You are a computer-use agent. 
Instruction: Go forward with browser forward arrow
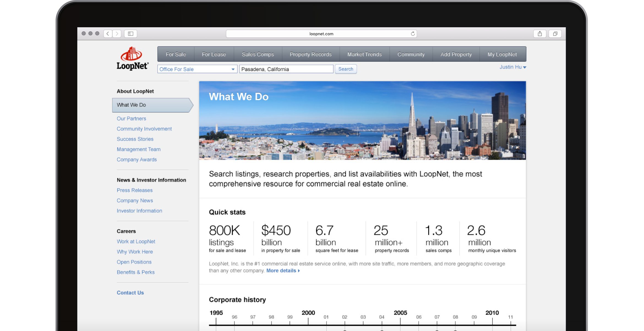click(117, 34)
